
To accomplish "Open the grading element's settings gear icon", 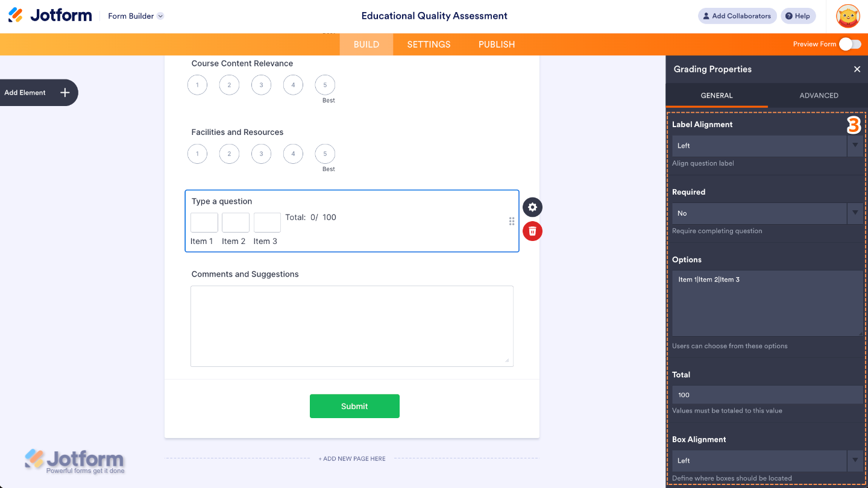I will tap(532, 207).
